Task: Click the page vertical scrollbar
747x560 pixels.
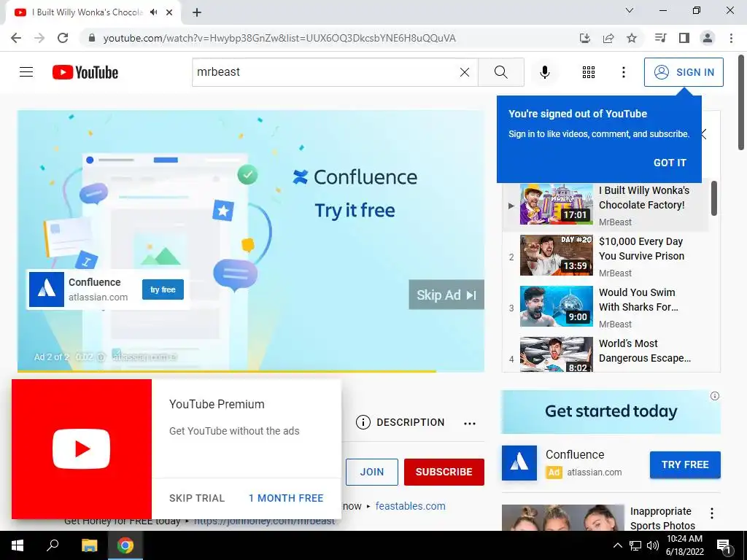Action: (741, 102)
